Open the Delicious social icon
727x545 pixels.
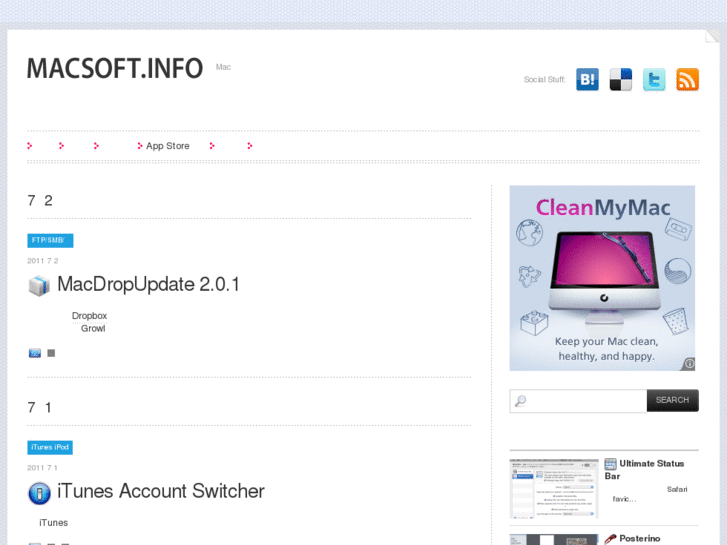pyautogui.click(x=621, y=79)
